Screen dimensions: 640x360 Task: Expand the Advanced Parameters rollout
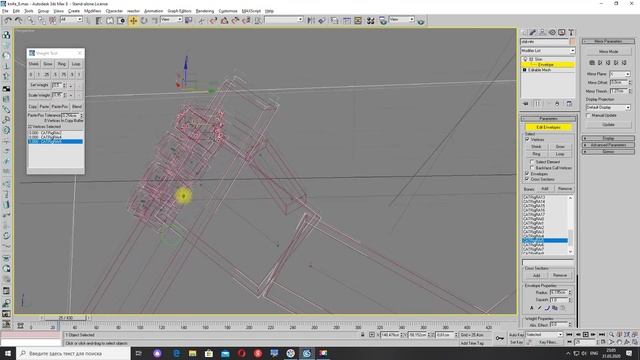click(608, 145)
